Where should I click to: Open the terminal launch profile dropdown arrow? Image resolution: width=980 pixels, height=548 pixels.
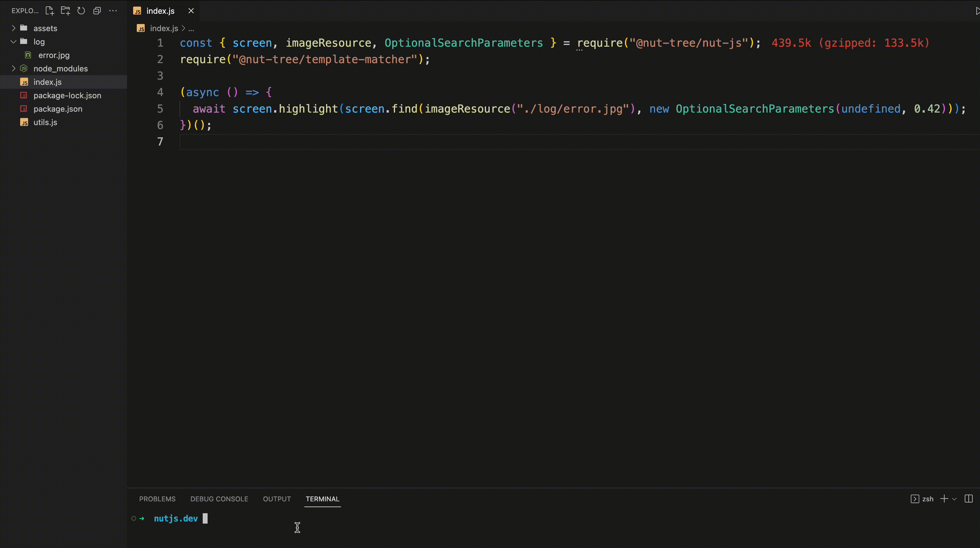(955, 499)
